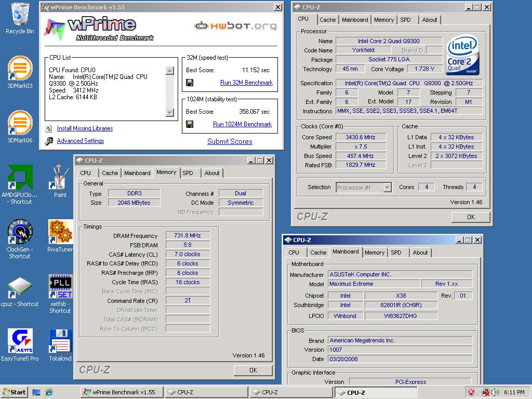Click the Rated FSB 1829.7 MHz value
The height and width of the screenshot is (399, 532).
click(361, 165)
